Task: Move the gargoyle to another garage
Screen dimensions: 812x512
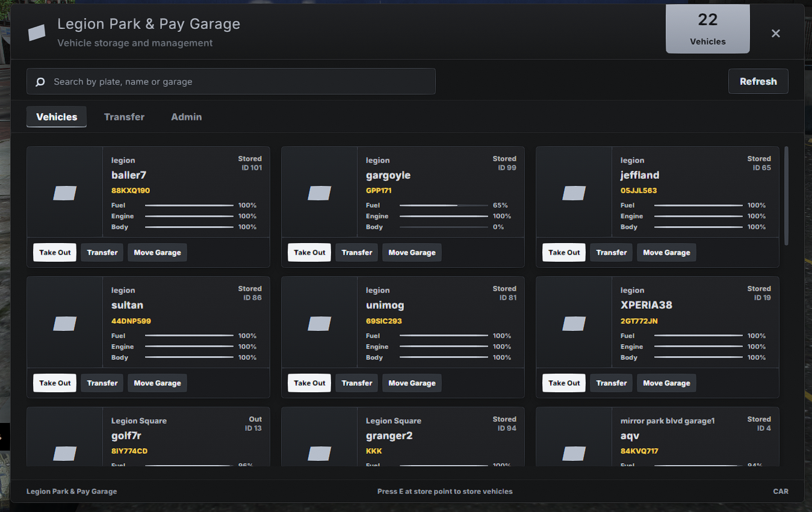Action: [x=412, y=253]
